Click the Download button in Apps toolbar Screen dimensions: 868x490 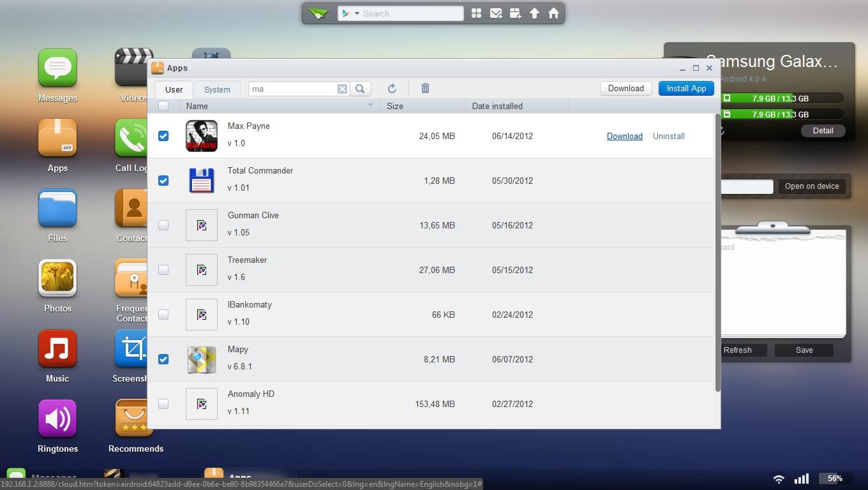(x=625, y=89)
